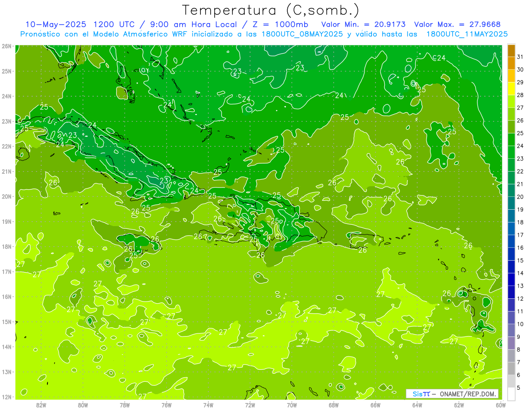
Task: Click the 'Valor Min. = 20.9173' text
Action: 364,24
